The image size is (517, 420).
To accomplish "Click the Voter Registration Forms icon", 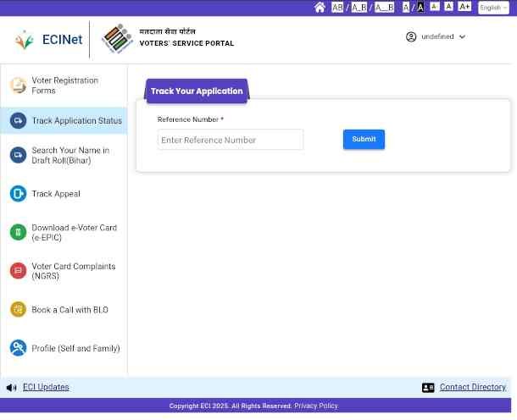I will click(18, 86).
